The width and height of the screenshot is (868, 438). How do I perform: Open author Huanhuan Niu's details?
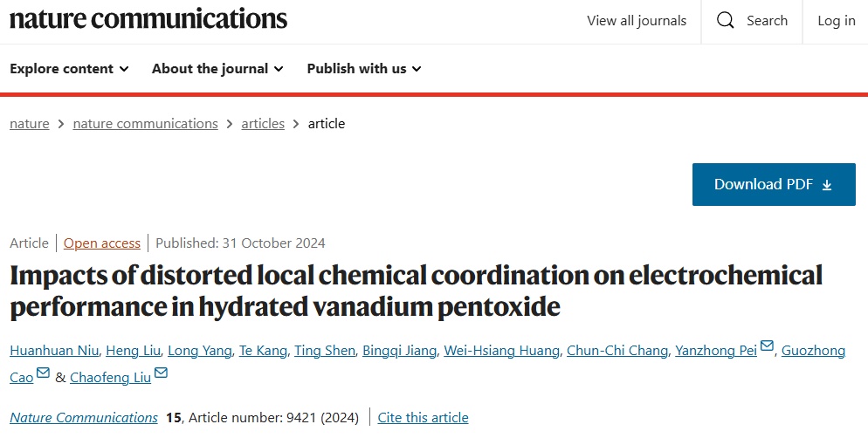click(x=52, y=351)
